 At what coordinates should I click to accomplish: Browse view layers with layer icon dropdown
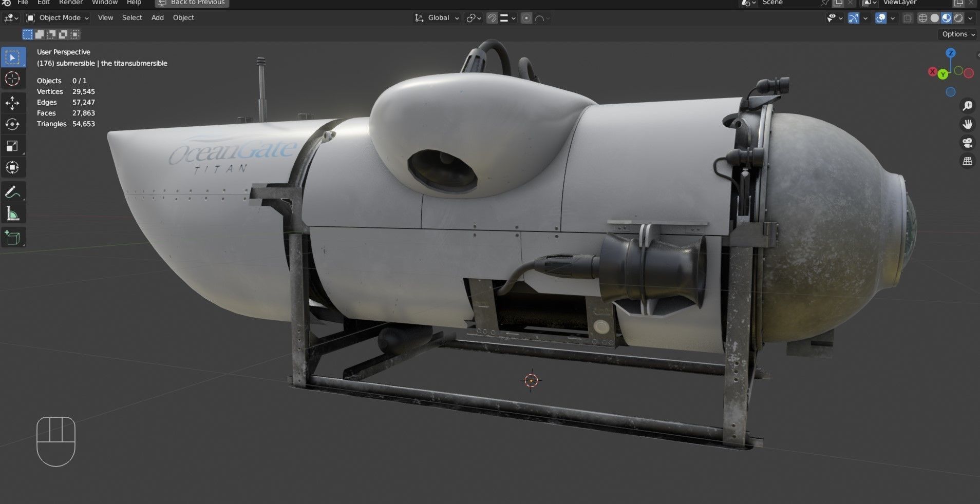(x=870, y=3)
